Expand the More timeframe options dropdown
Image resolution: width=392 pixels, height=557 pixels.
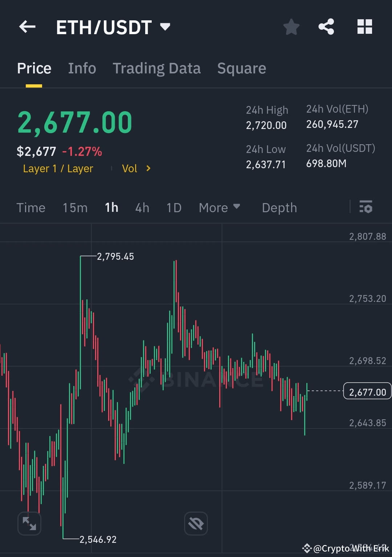[220, 207]
